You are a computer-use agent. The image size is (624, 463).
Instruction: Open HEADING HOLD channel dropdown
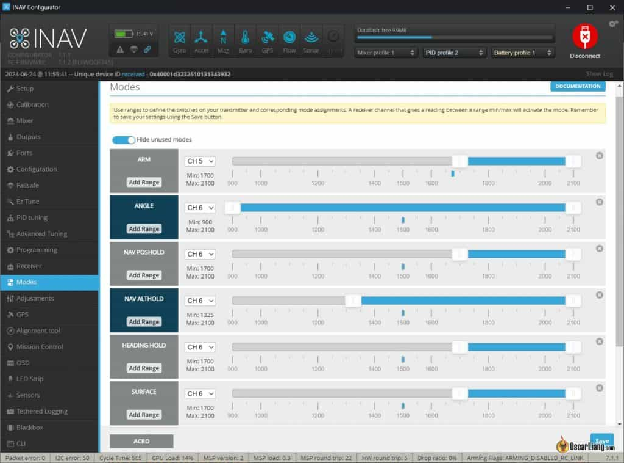(x=200, y=347)
